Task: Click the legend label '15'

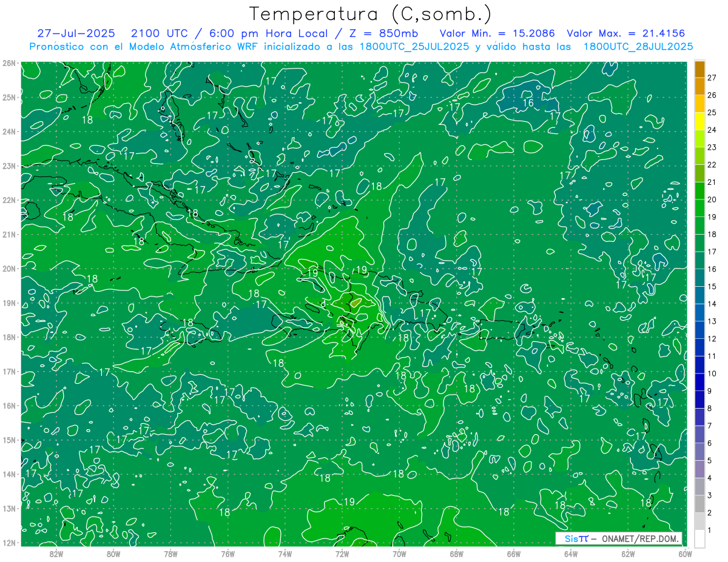Action: pyautogui.click(x=712, y=286)
